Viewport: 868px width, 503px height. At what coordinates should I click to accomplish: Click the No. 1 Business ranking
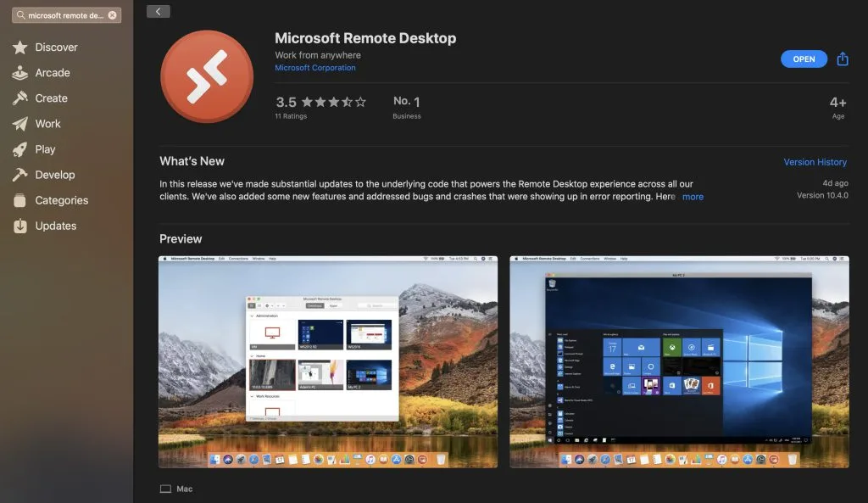(407, 107)
